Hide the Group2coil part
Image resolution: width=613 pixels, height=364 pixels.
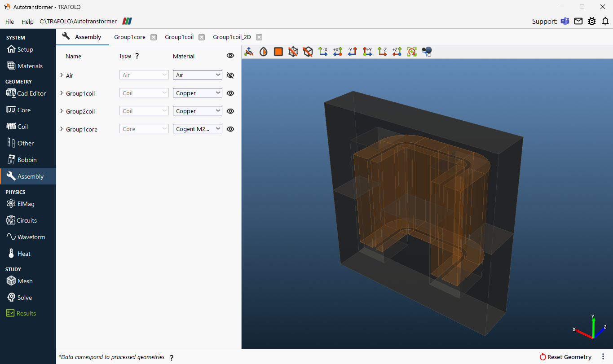point(230,111)
